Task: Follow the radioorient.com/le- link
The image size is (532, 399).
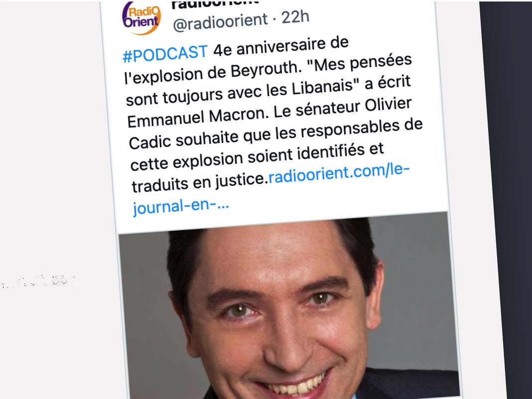Action: [339, 173]
